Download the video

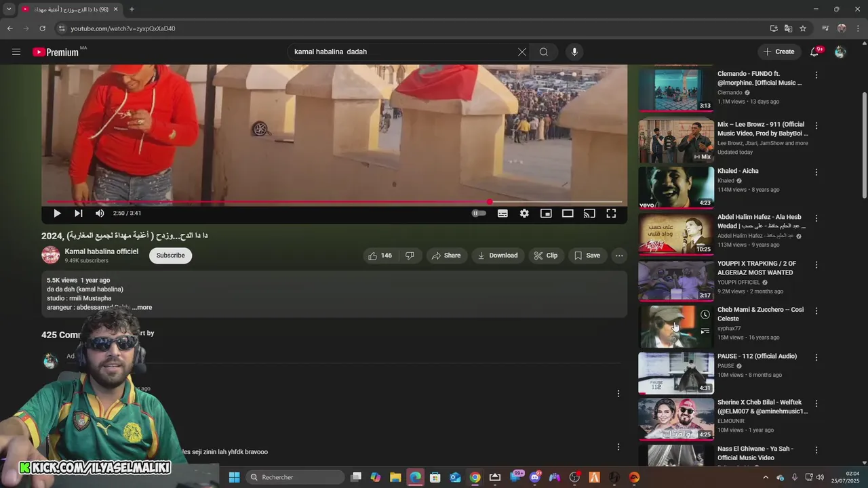498,256
